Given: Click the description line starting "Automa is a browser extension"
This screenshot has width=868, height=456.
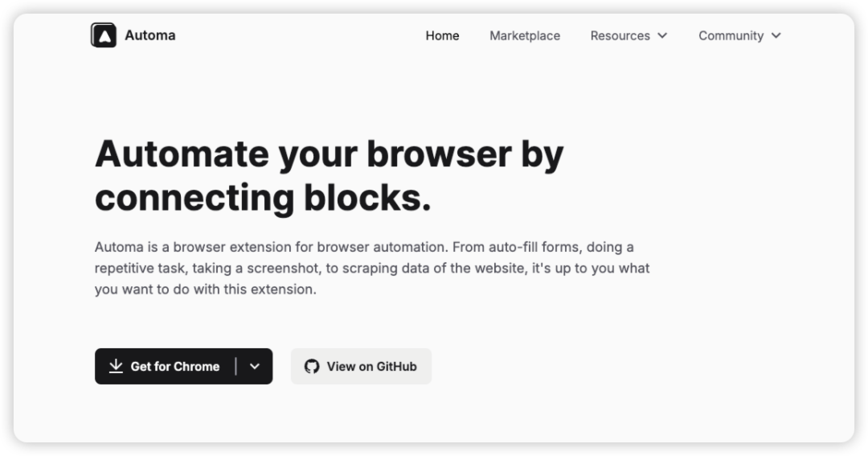Looking at the screenshot, I should click(364, 247).
